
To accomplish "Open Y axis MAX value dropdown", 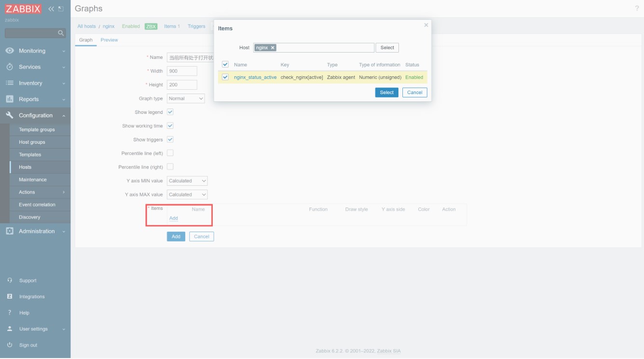I will click(x=187, y=194).
